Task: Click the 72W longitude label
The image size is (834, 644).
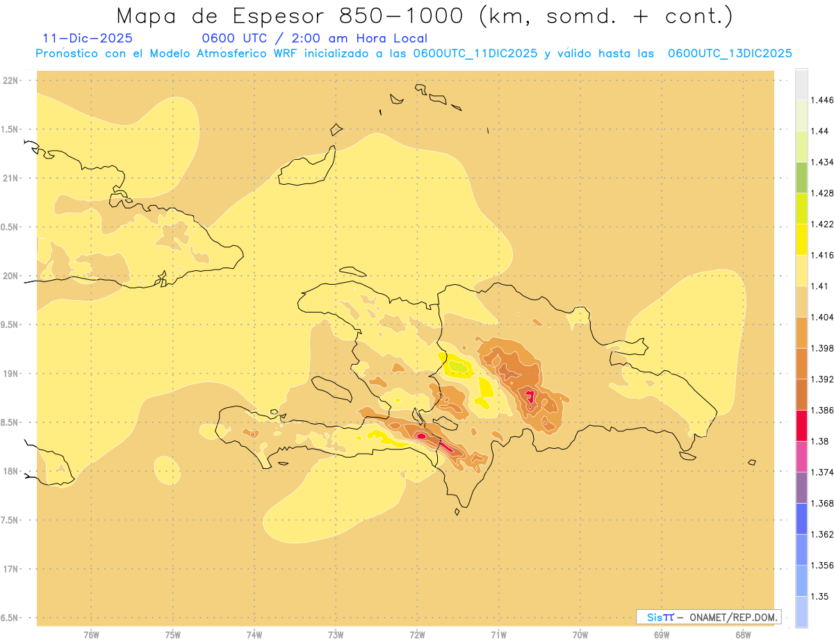Action: pyautogui.click(x=417, y=635)
